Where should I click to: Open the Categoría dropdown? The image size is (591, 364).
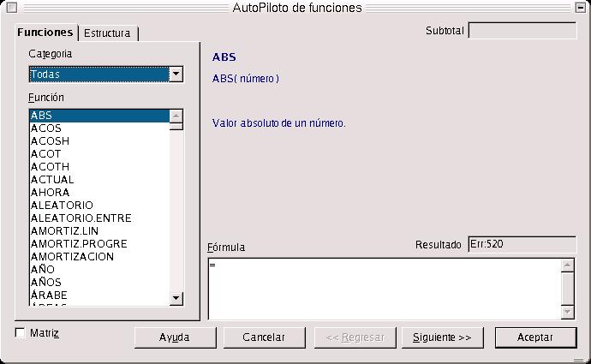pos(176,74)
